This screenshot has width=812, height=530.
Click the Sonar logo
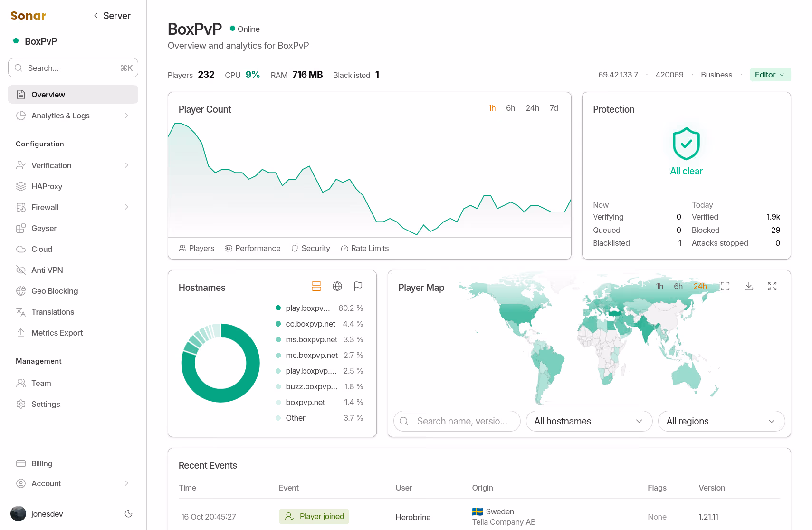pos(29,16)
